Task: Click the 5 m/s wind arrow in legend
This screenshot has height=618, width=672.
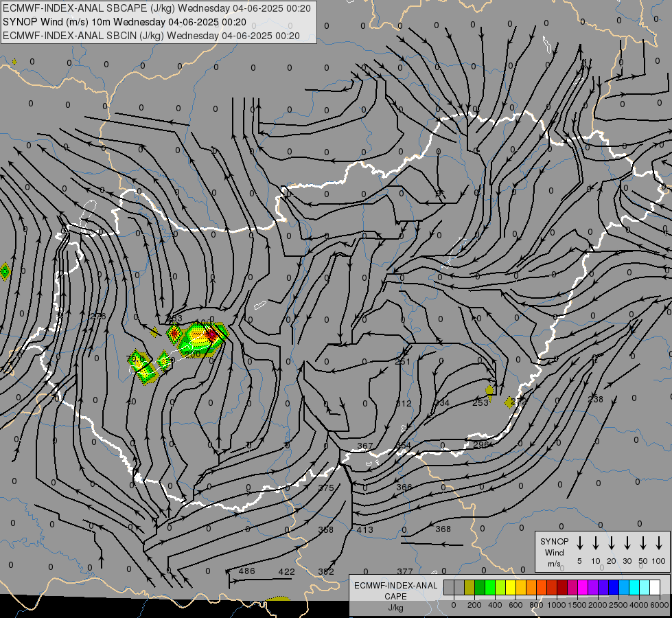Action: click(579, 543)
